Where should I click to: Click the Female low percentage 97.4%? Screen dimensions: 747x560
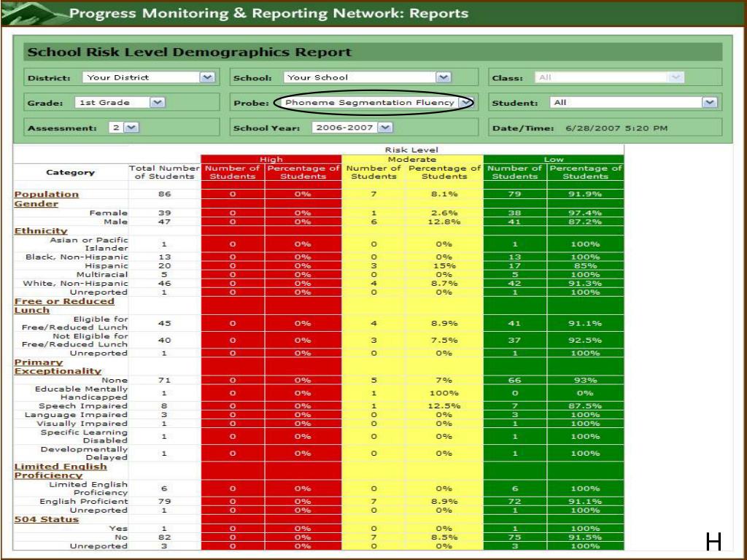585,213
